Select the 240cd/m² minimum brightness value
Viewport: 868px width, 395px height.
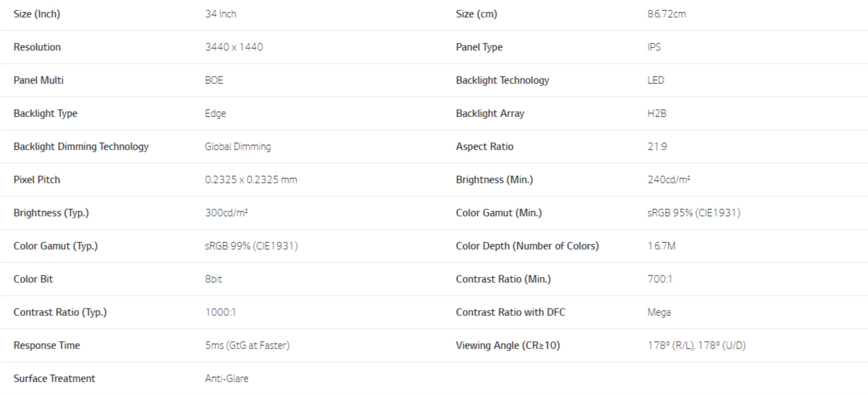point(668,180)
